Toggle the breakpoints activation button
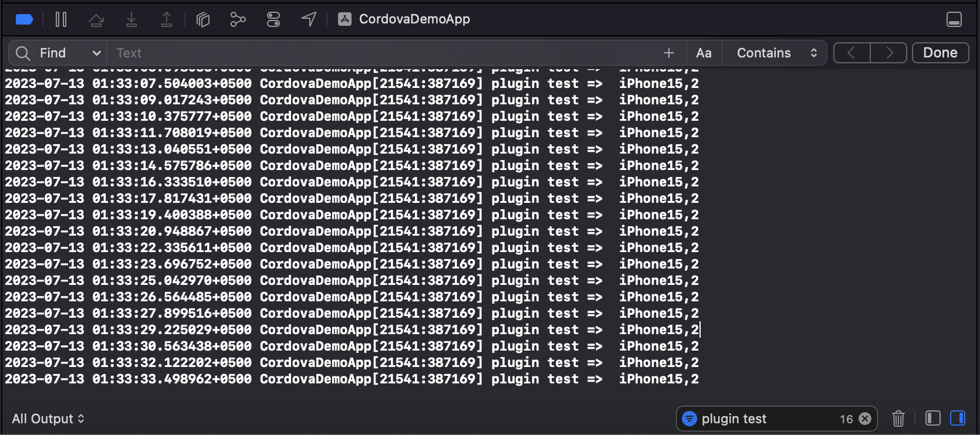 pyautogui.click(x=24, y=20)
